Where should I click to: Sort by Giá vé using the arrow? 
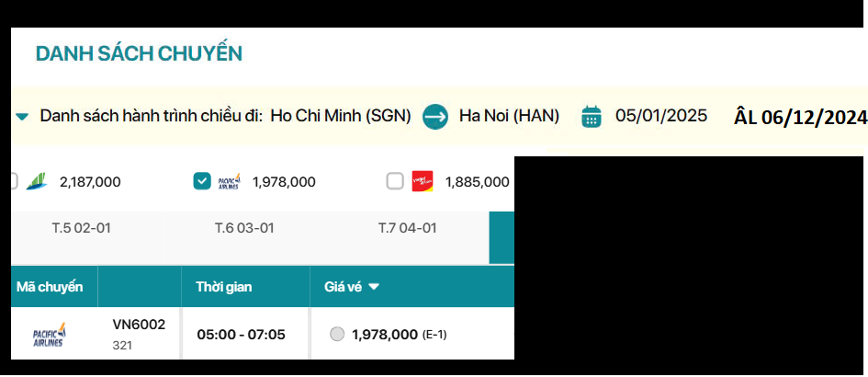tap(374, 288)
